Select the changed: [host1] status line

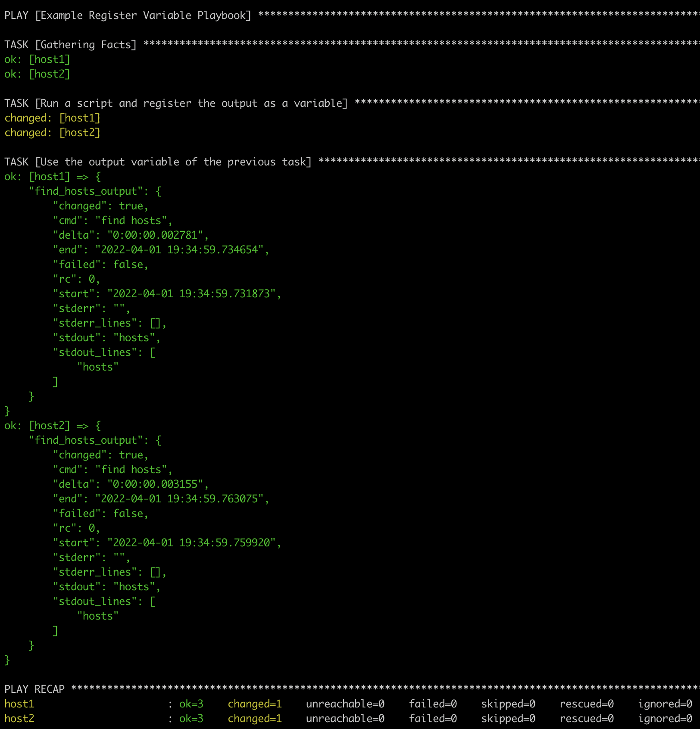point(53,118)
